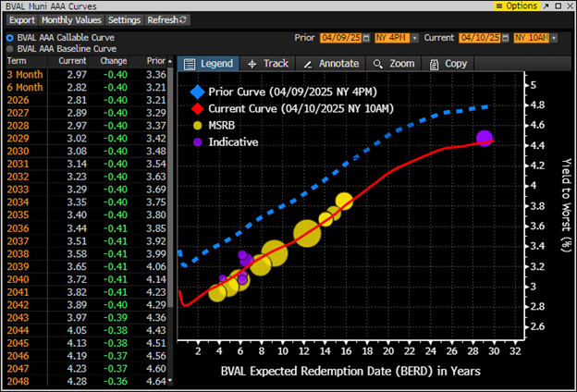Expand the Current NY 10AM time dropdown
The image size is (577, 392).
pyautogui.click(x=554, y=38)
